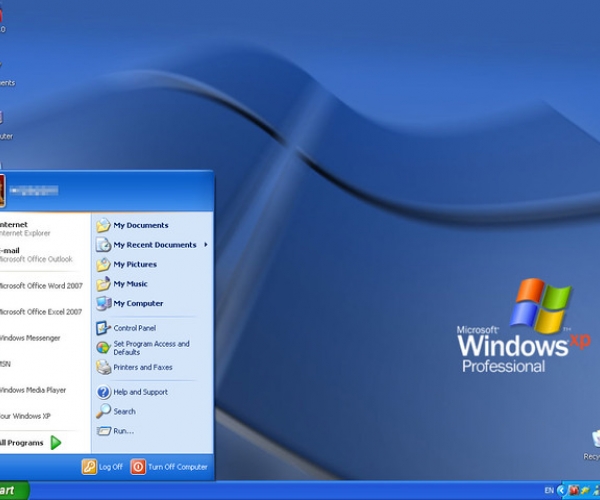Select Control Panel menu label
The width and height of the screenshot is (600, 500).
click(135, 328)
